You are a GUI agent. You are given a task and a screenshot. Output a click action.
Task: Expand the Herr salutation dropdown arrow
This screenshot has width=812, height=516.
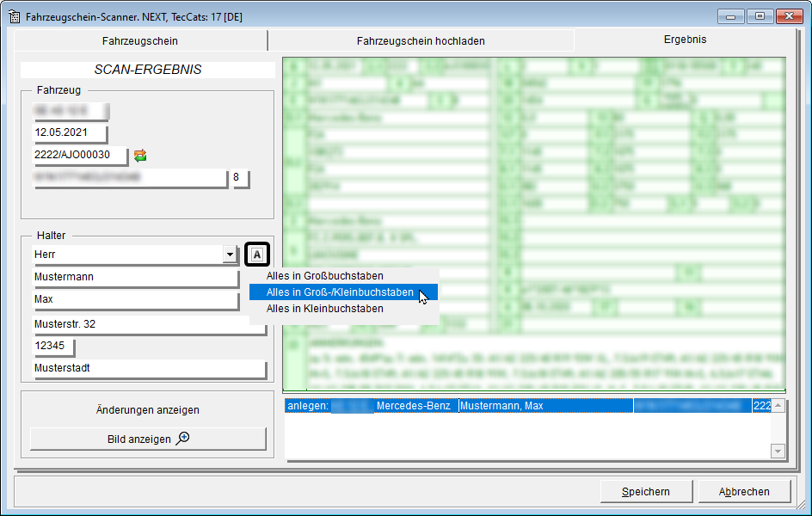click(x=230, y=254)
